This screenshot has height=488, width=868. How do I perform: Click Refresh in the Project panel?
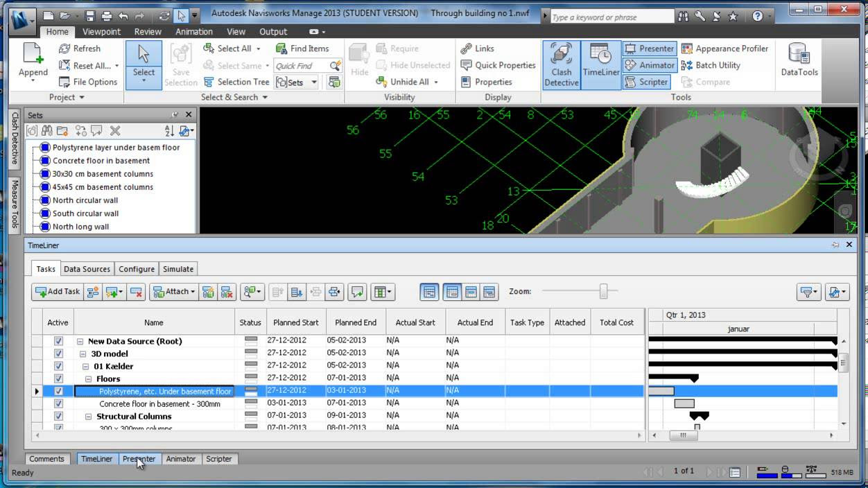tap(80, 49)
